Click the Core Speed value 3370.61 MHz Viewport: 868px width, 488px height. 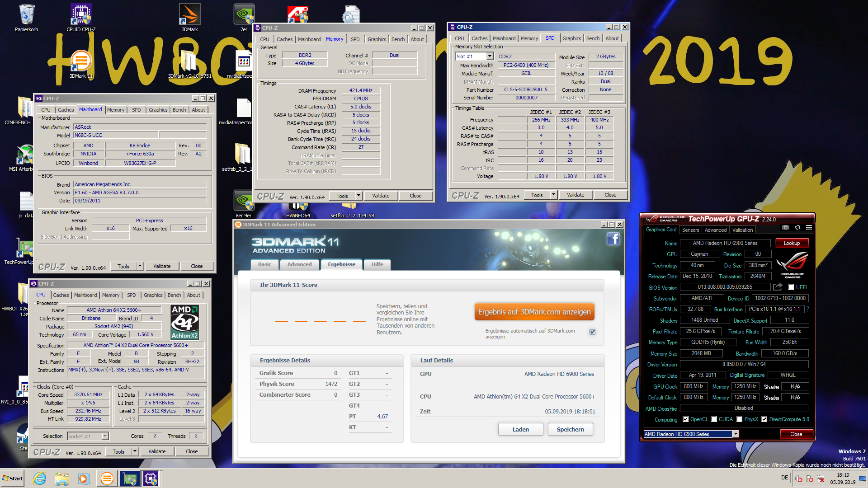coord(88,394)
